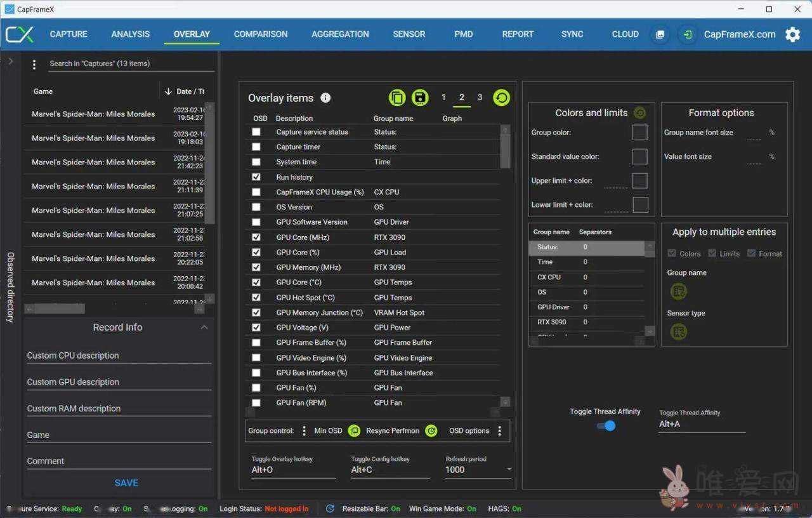The image size is (812, 518).
Task: Click the Toggle Thread Affinity hotkey field Alt+A
Action: (x=702, y=424)
